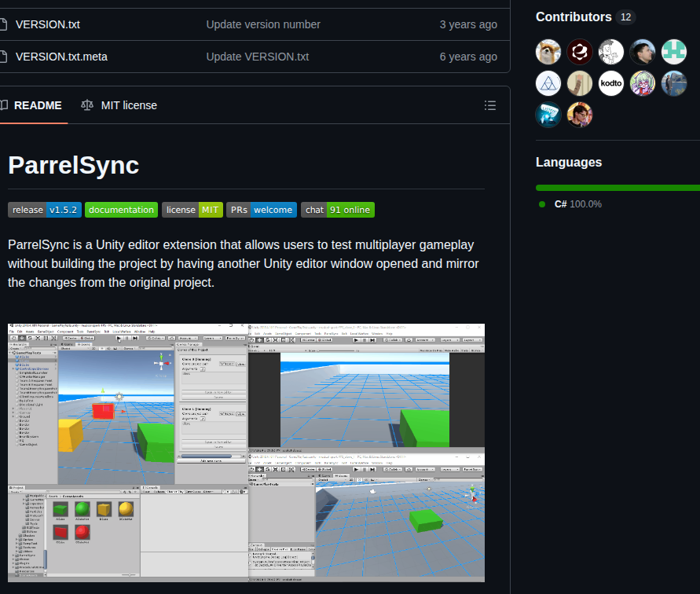Open commit 'Update version number'
The height and width of the screenshot is (594, 700).
tap(263, 24)
